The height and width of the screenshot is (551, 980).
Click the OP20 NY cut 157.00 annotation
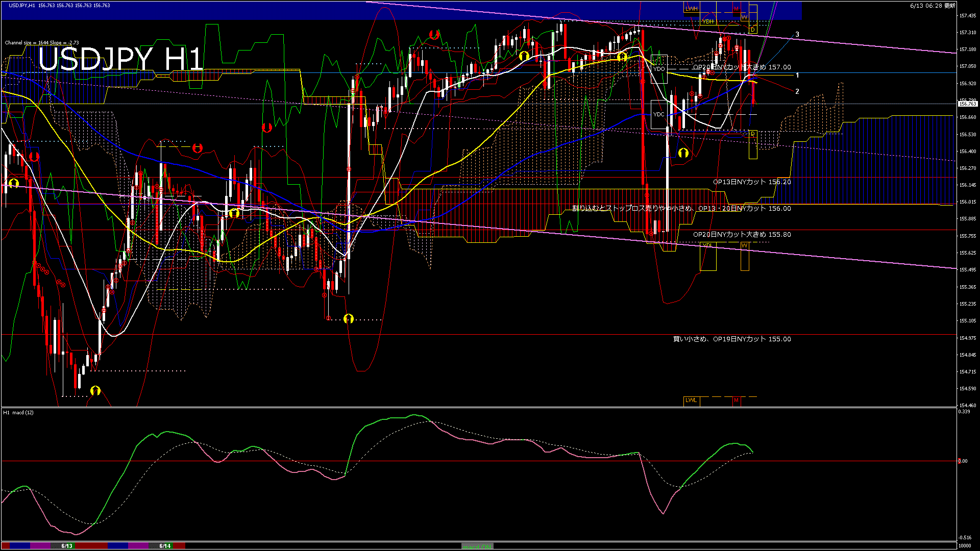[742, 67]
